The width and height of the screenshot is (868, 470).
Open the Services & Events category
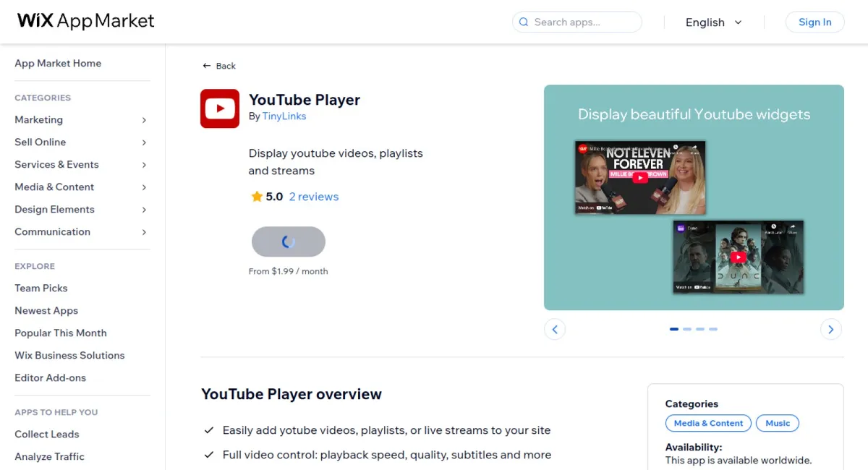click(56, 165)
